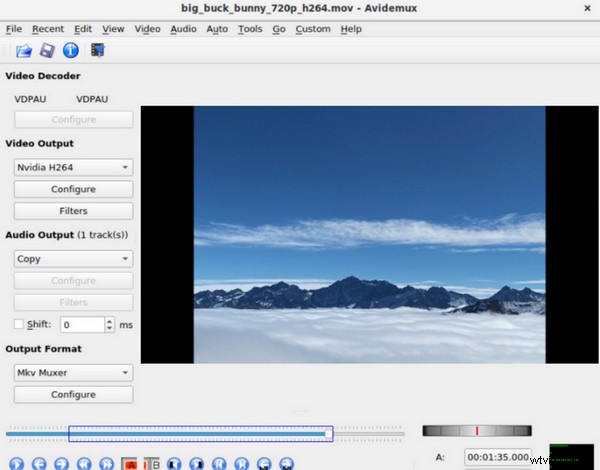Click Configure under Video Output
This screenshot has height=470, width=600.
coord(73,189)
